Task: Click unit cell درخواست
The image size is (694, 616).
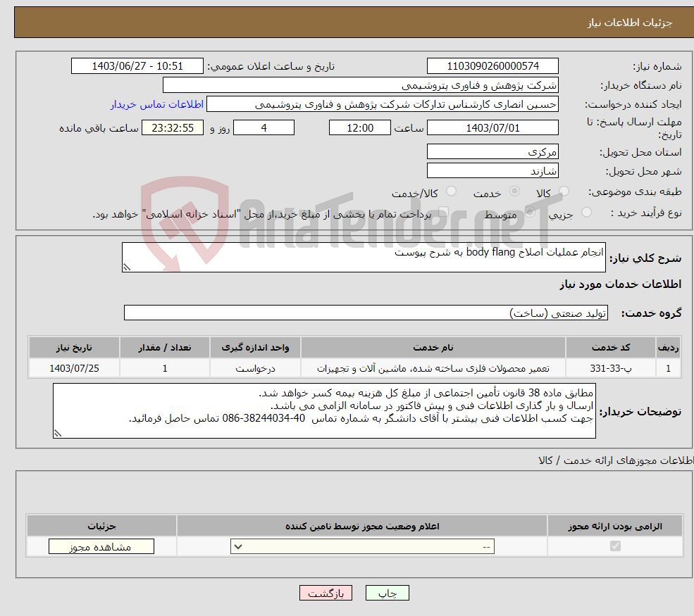Action: [x=255, y=368]
